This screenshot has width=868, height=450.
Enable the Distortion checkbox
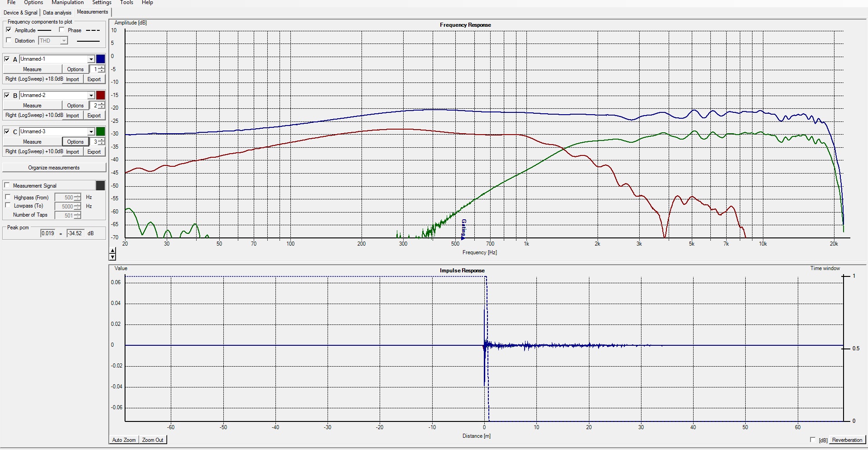(x=9, y=40)
